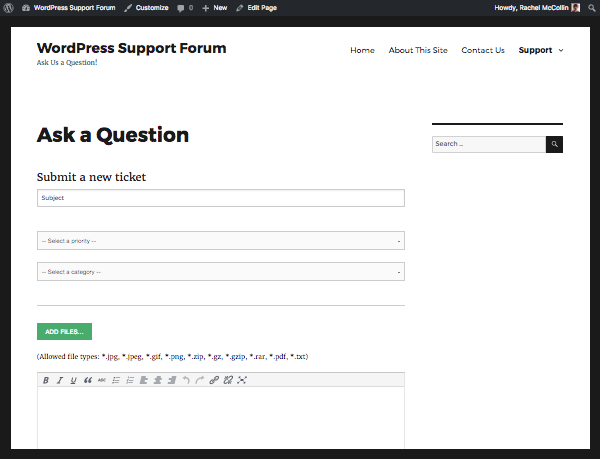Click the allowed file types note text
Screen dimensions: 600x459
(x=173, y=356)
